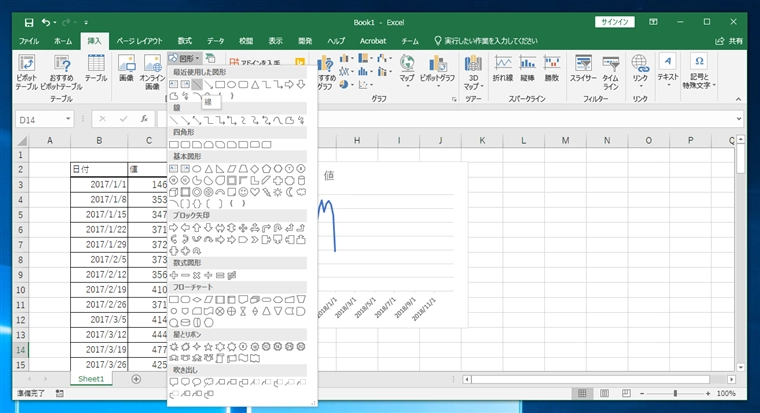Switch to the ページ レイアウト tab
The image size is (760, 413).
[138, 41]
